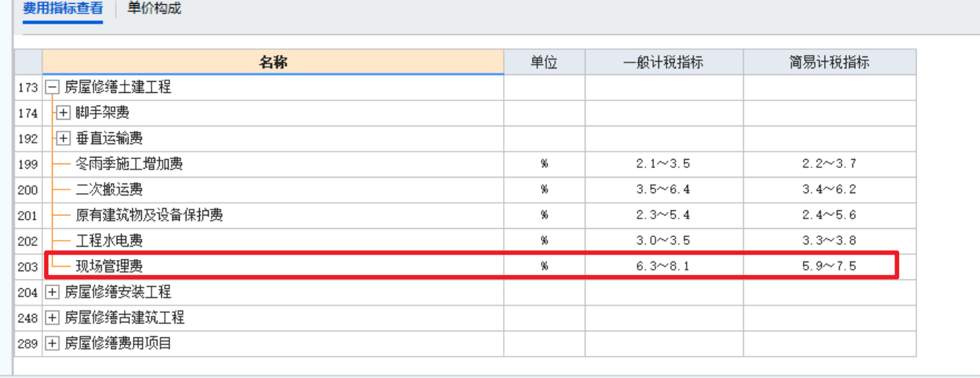
Task: Click the 3.0~3.5 value cell
Action: tap(663, 241)
